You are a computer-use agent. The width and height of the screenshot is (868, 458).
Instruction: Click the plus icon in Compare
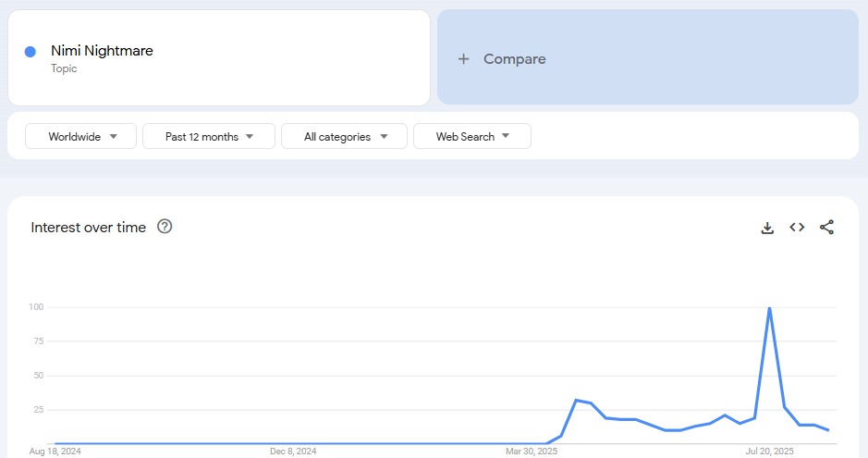coord(464,59)
